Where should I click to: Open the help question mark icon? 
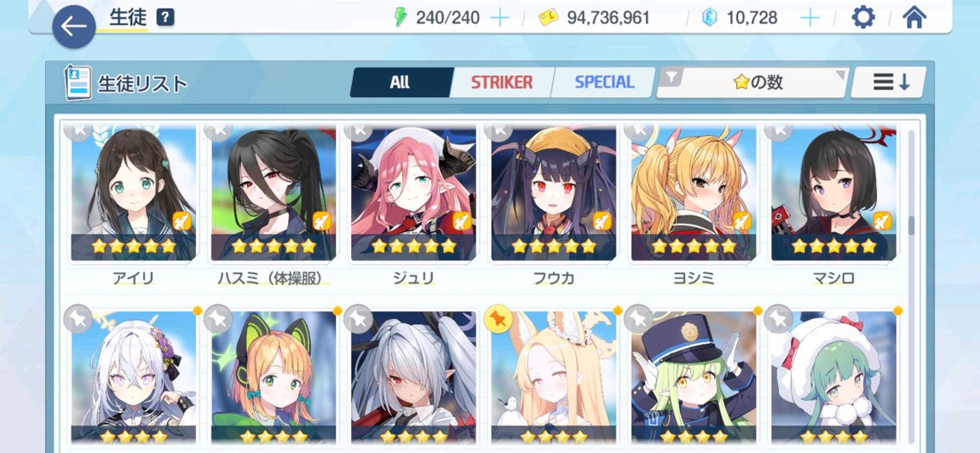click(x=165, y=18)
